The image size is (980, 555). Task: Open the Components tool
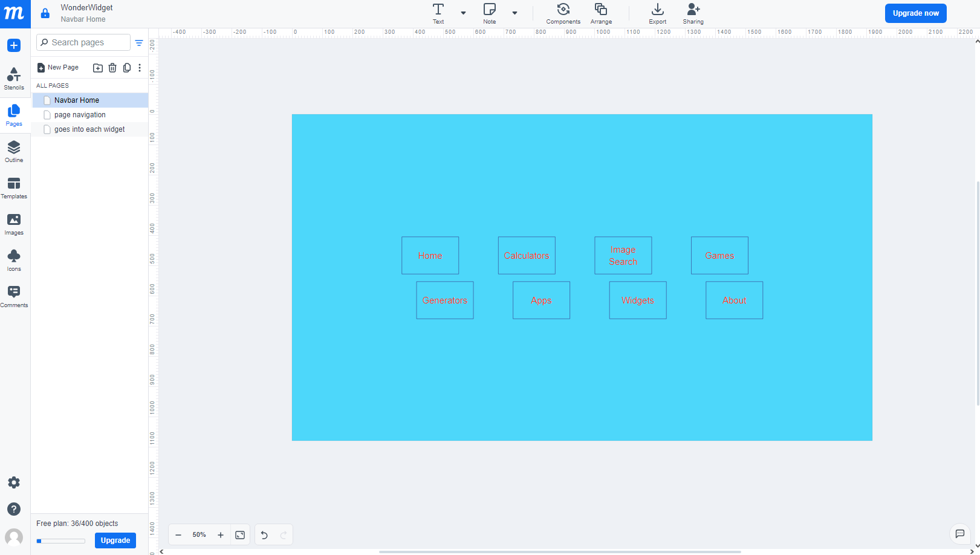(x=563, y=13)
